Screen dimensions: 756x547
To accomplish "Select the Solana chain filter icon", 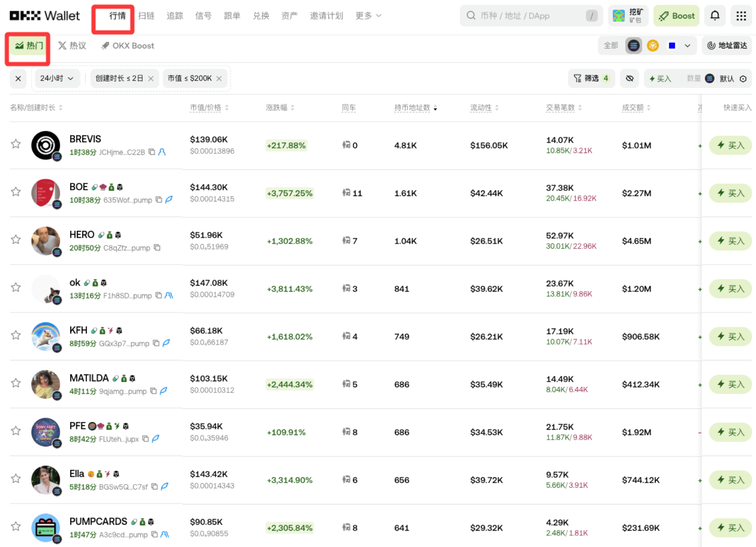I will (x=633, y=46).
